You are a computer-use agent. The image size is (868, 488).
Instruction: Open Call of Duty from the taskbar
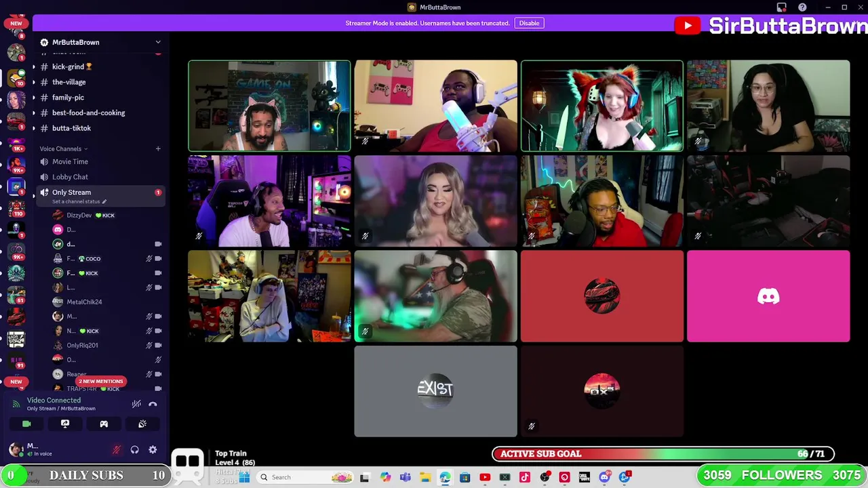tap(584, 477)
